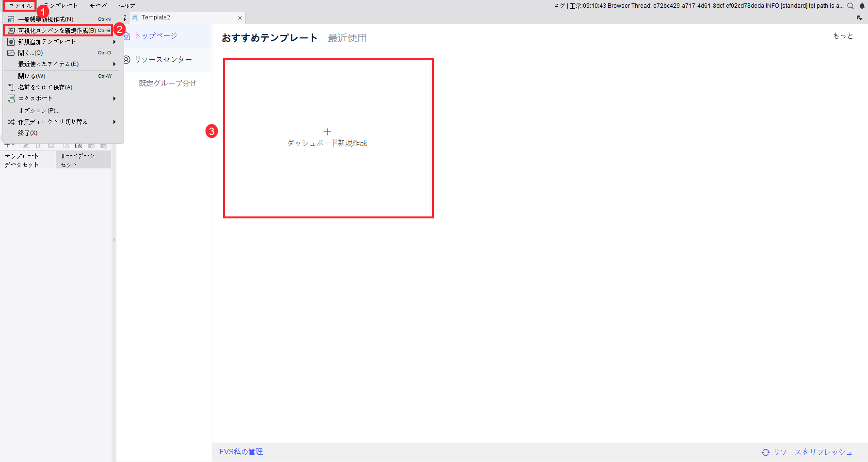Open the ヘルプ menu
Viewport: 868px width, 462px height.
pyautogui.click(x=127, y=6)
